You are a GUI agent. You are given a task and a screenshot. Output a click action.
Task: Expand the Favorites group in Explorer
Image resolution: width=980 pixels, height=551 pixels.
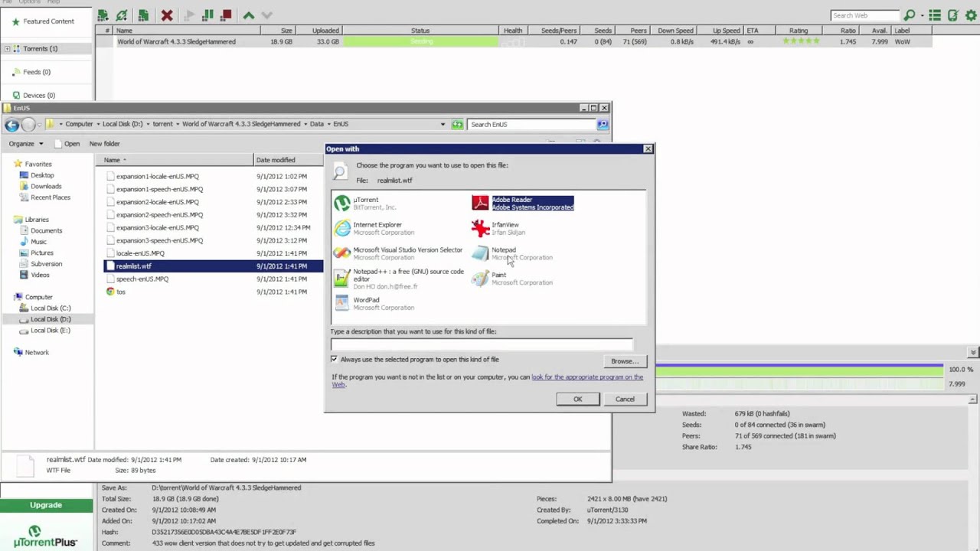coord(32,164)
